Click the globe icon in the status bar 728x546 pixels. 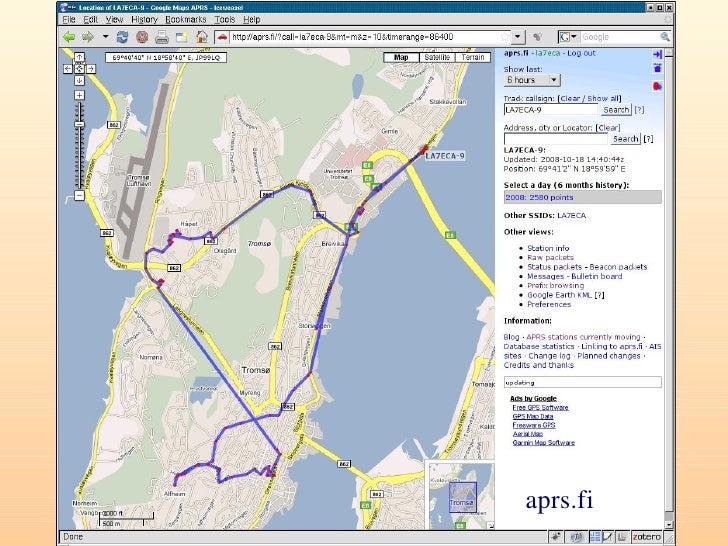576,537
